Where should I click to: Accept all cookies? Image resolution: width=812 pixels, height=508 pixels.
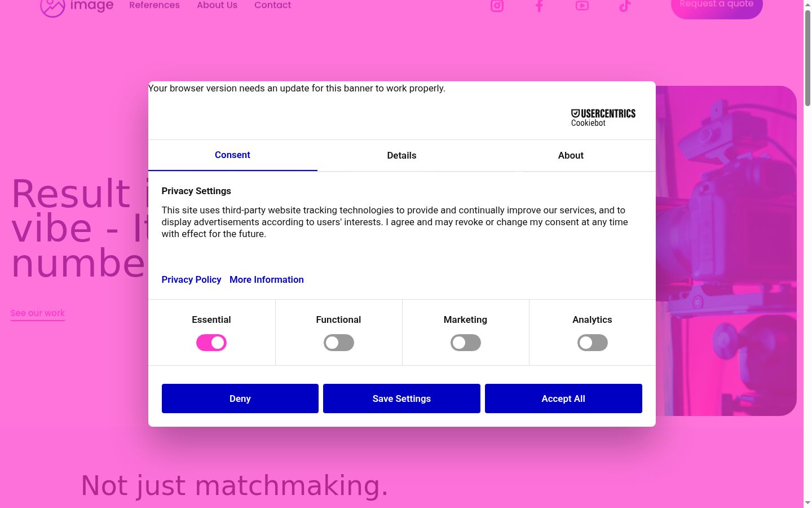563,398
